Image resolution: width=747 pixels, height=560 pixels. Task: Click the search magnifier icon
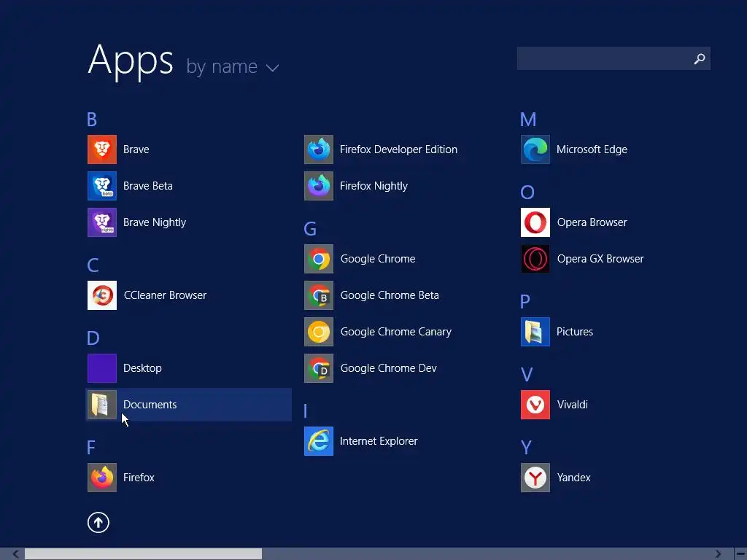(x=700, y=58)
